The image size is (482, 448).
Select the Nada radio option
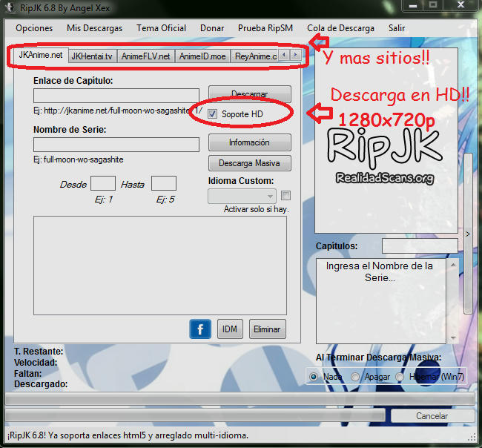[314, 376]
